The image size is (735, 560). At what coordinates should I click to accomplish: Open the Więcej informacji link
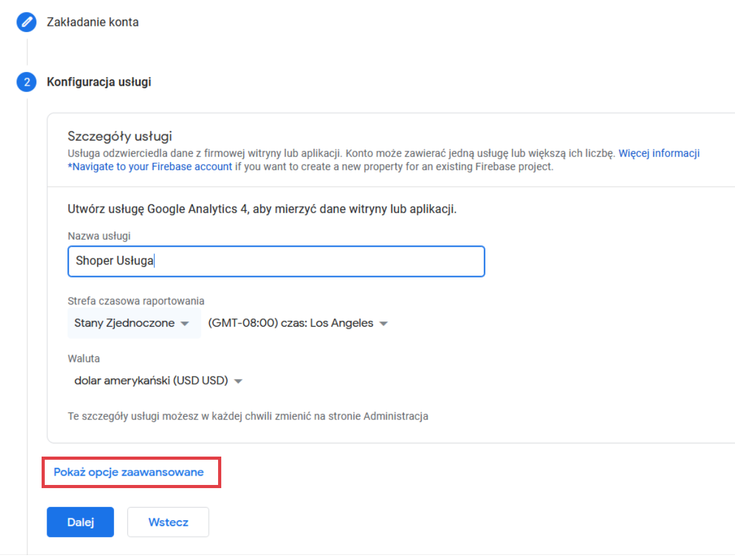pos(659,153)
